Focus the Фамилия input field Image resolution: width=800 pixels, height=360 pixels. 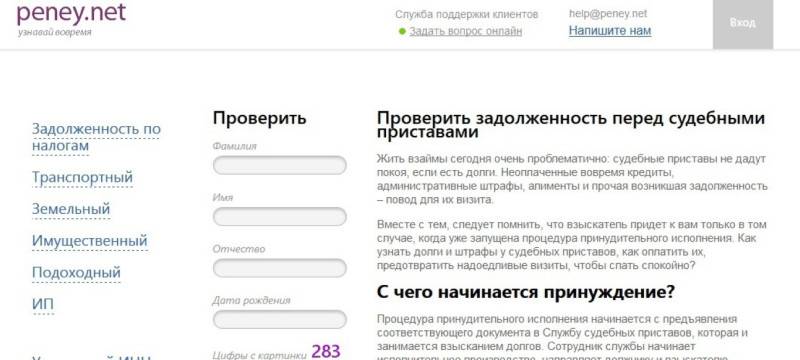(x=280, y=165)
